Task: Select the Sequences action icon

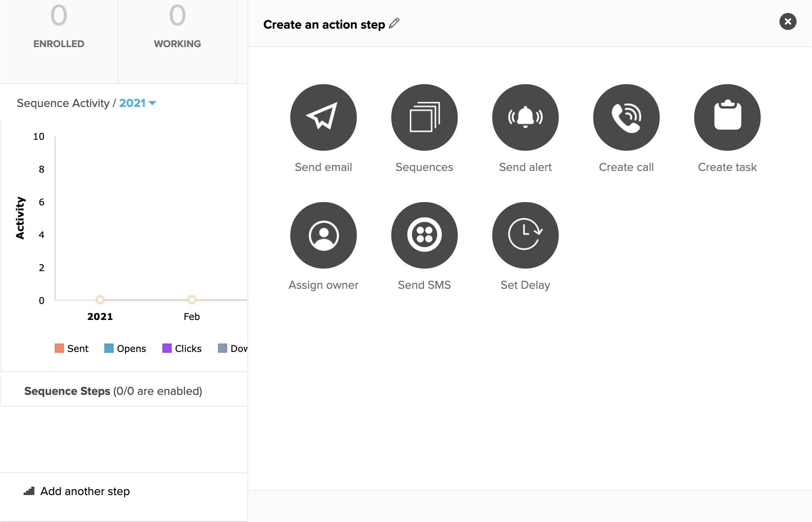Action: (424, 117)
